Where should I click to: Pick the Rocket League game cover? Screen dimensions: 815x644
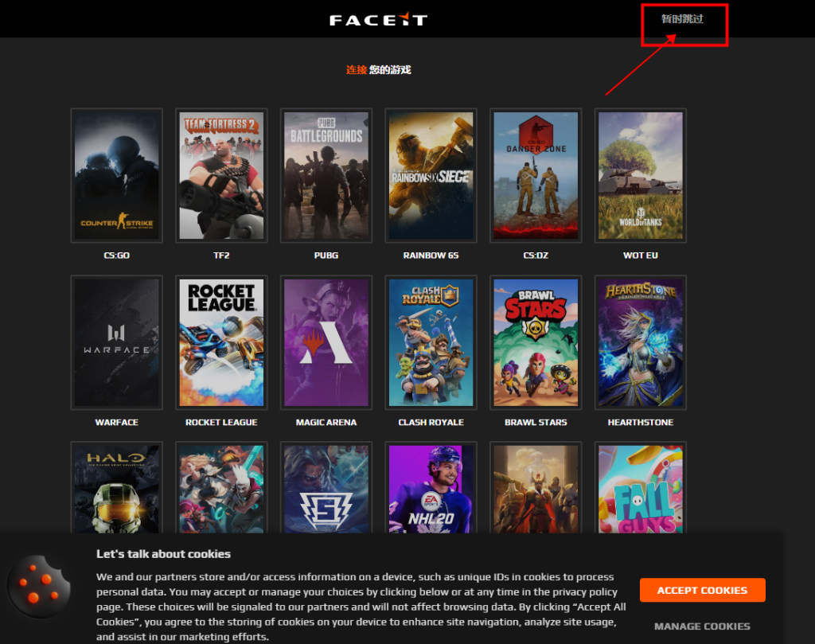point(221,342)
